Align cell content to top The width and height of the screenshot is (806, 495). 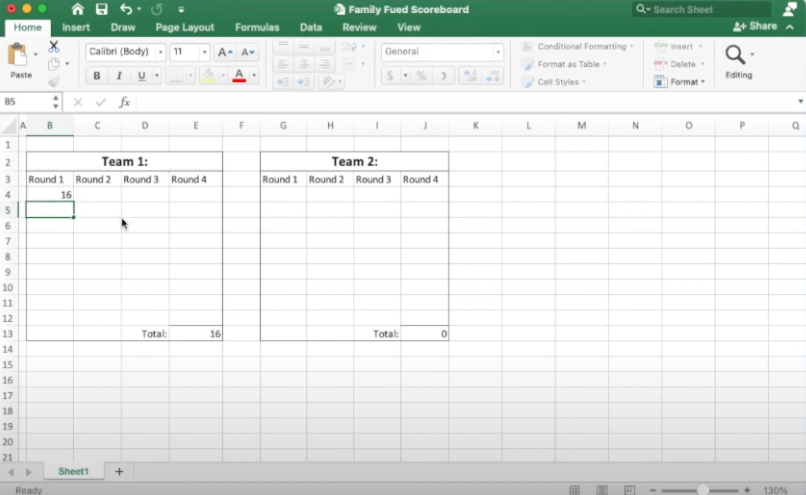pyautogui.click(x=283, y=47)
